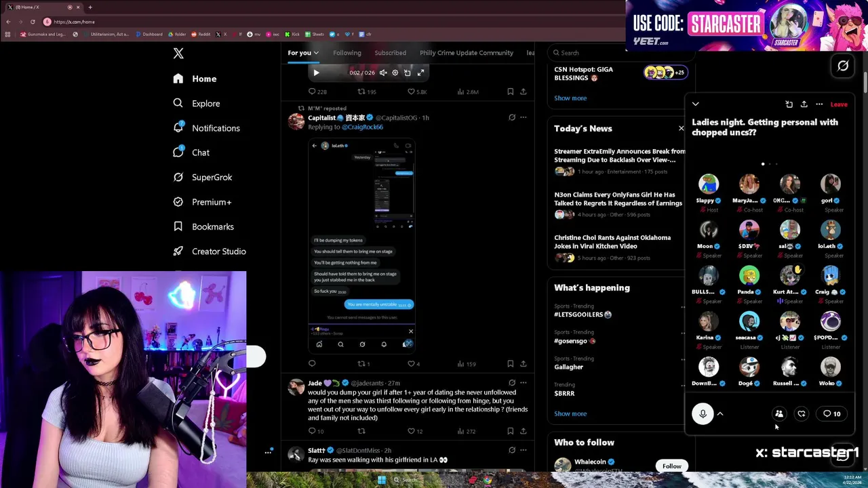Open SuperGrok in the sidebar

pyautogui.click(x=202, y=177)
